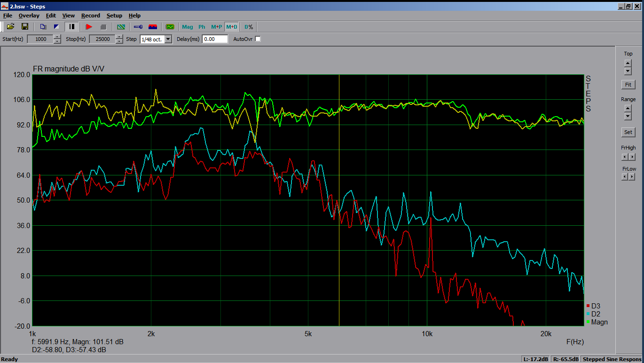Save the measurement with the floppy disk icon
Viewport: 644px width, 363px height.
pyautogui.click(x=25, y=27)
